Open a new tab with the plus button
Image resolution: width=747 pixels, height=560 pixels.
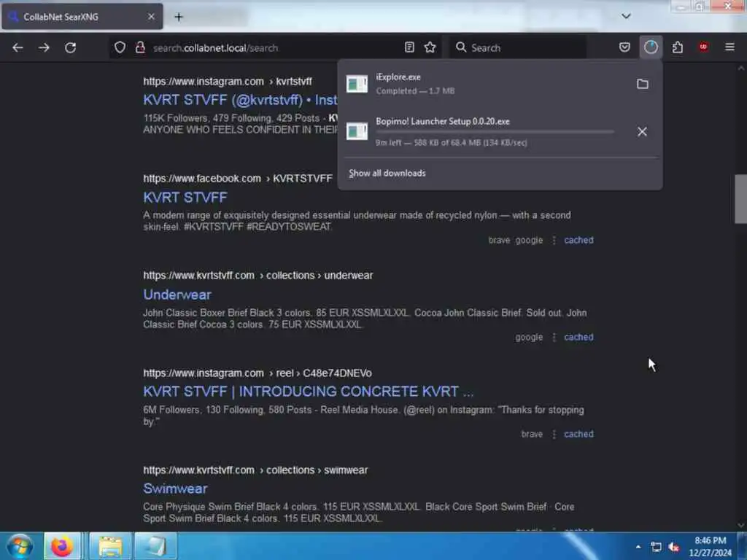point(179,17)
